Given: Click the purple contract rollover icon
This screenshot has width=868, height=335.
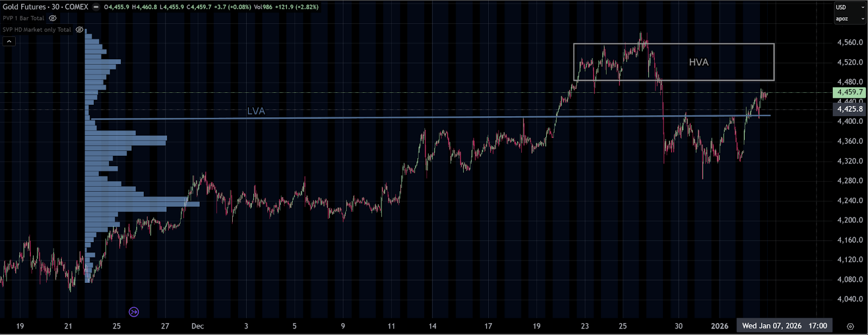Looking at the screenshot, I should click(133, 312).
